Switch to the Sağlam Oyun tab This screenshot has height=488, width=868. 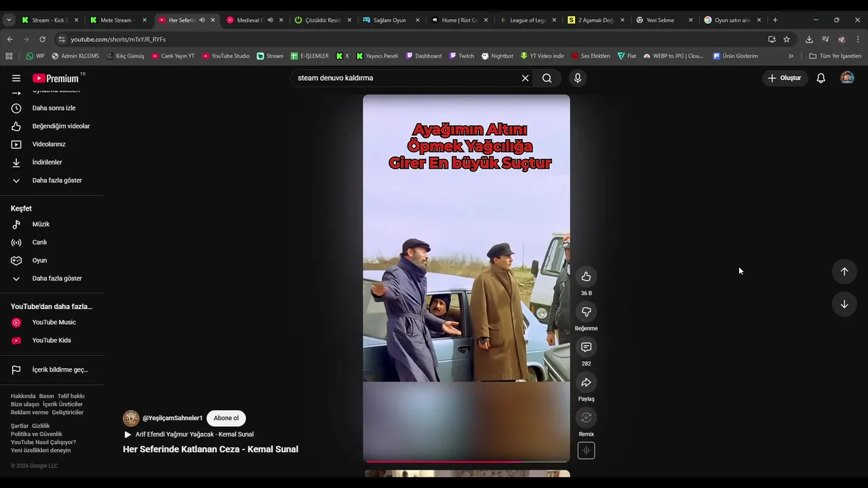pos(391,20)
